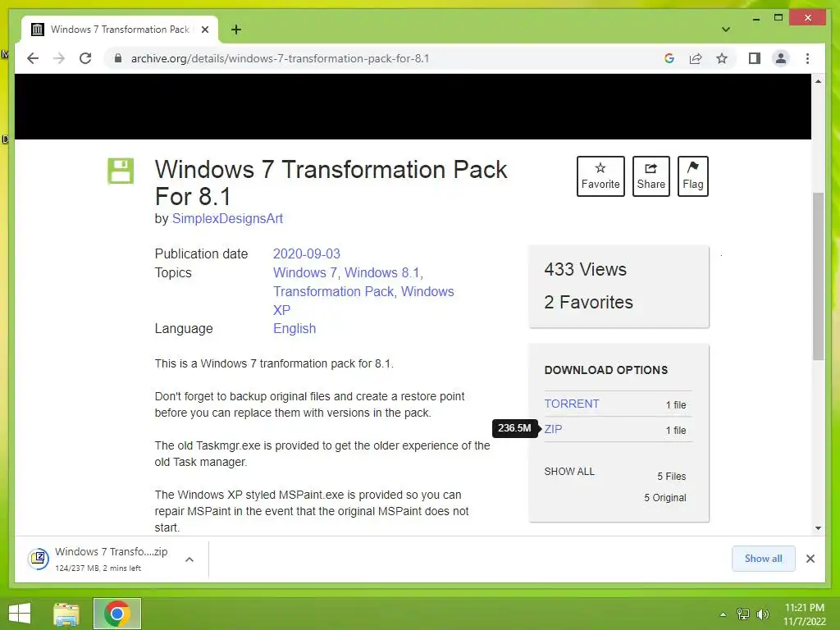
Task: Click the address bar URL
Action: 281,58
